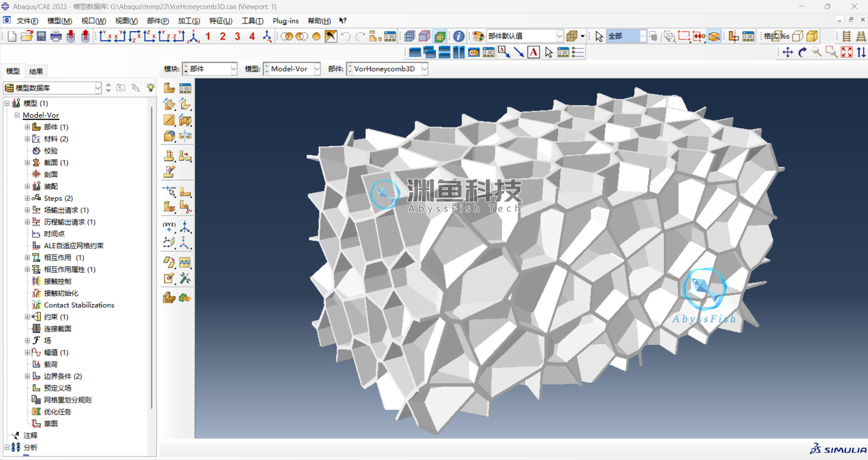The width and height of the screenshot is (868, 460).
Task: Select the 截面 (1) tree item
Action: click(56, 163)
